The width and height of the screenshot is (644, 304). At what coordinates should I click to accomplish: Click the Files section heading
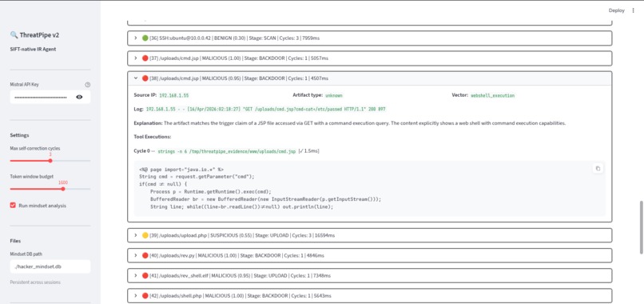pyautogui.click(x=15, y=241)
